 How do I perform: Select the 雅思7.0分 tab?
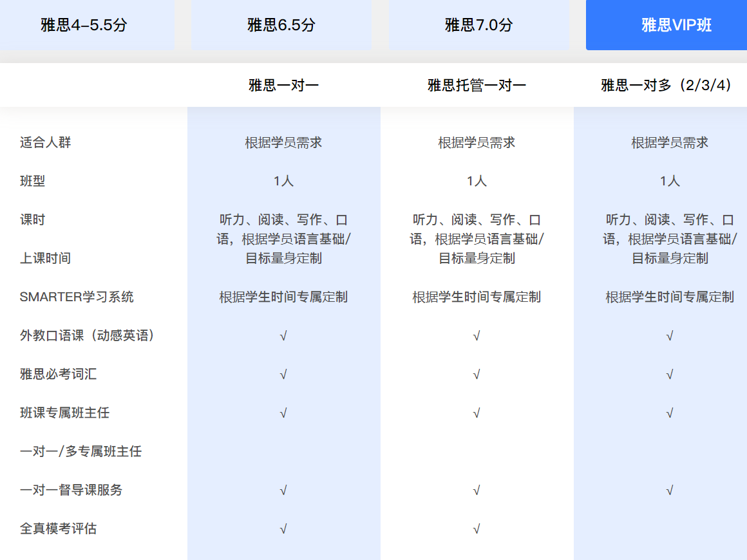478,24
